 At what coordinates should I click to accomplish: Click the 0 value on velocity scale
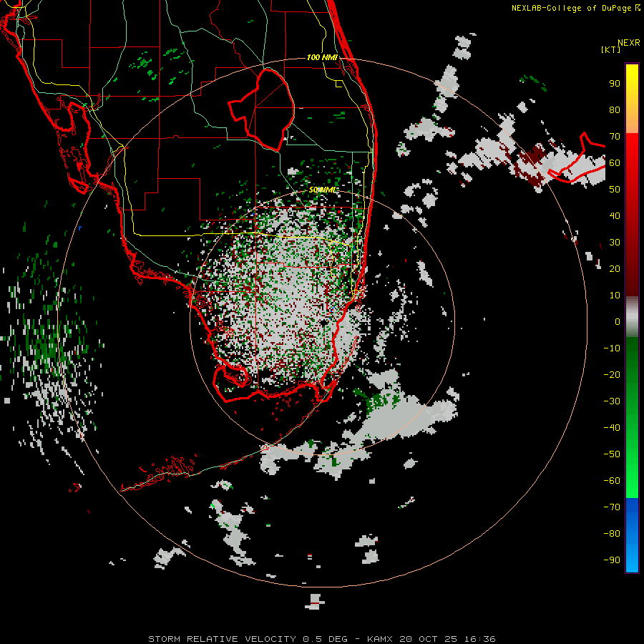(x=618, y=321)
